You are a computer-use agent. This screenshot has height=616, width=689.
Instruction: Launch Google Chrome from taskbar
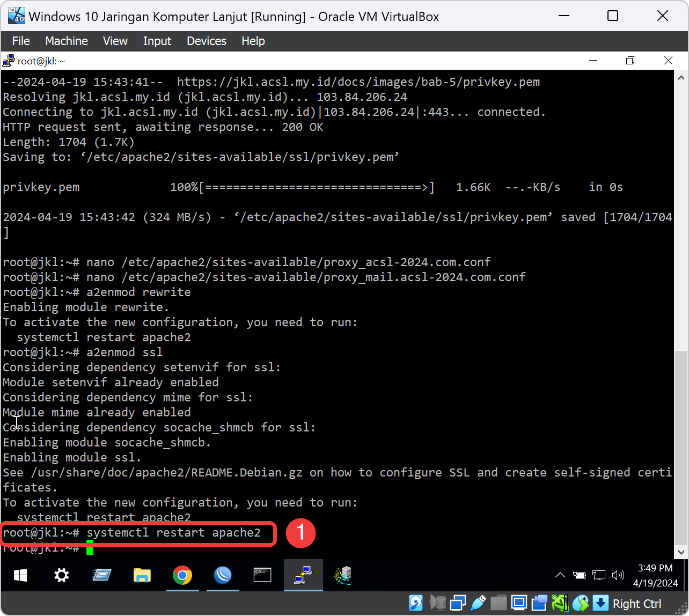click(182, 576)
